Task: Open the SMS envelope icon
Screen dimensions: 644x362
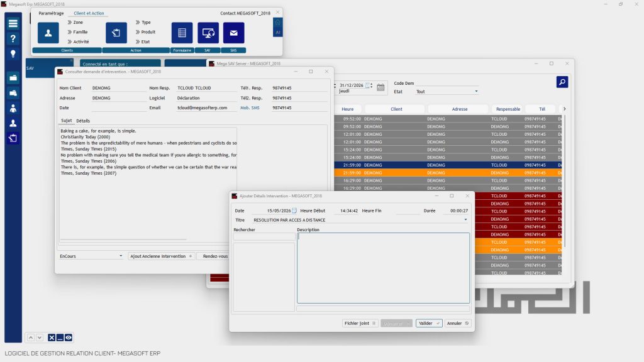Action: [234, 33]
